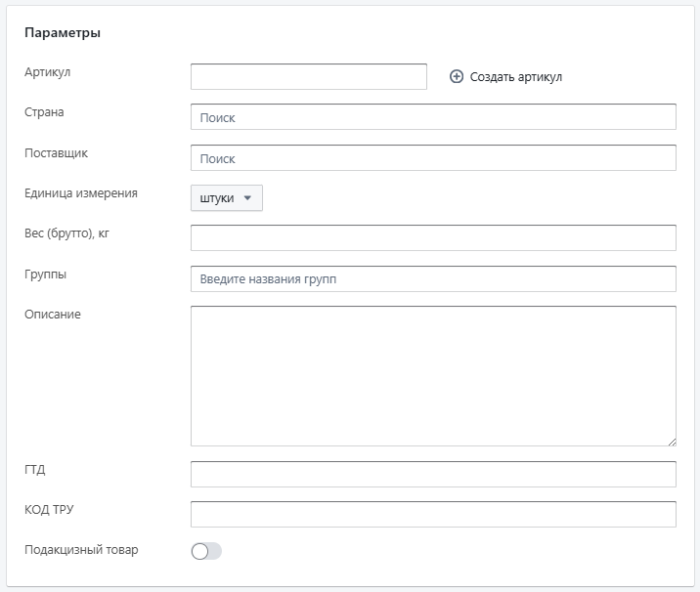Select the Вес (брутто), кг field
Image resolution: width=700 pixels, height=592 pixels.
[433, 237]
